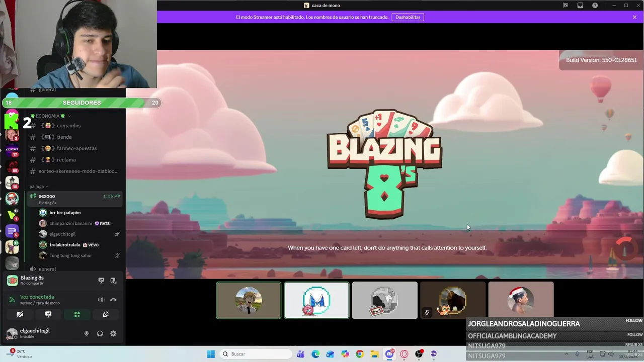
Task: Select the first participant tile with blond avatar
Action: tap(249, 300)
